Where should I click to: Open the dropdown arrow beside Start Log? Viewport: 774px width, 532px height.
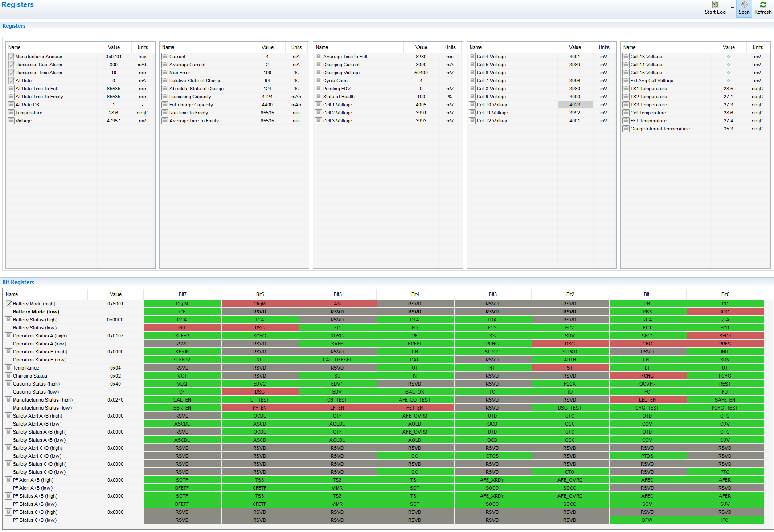(x=733, y=8)
